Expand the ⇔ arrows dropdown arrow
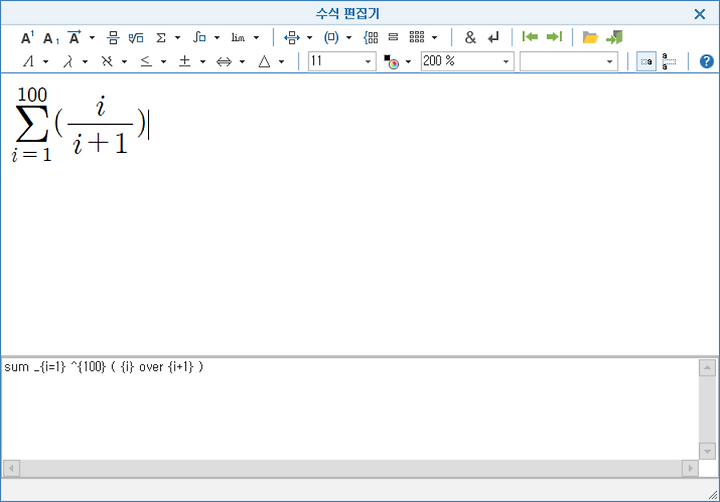The height and width of the screenshot is (502, 720). coord(242,62)
